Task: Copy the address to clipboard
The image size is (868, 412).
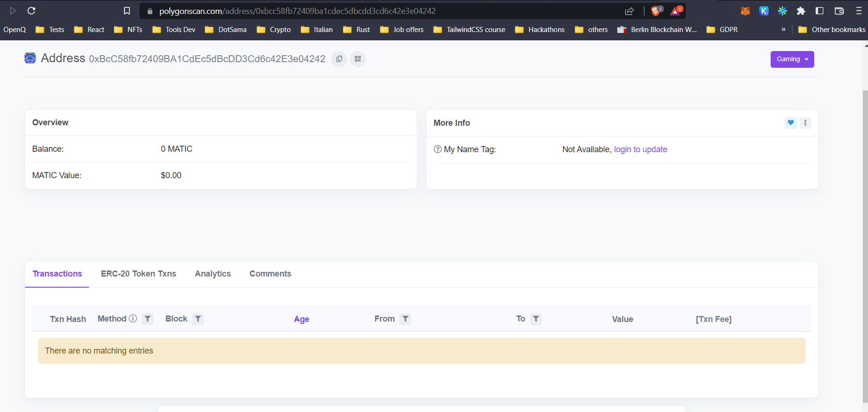Action: 339,59
